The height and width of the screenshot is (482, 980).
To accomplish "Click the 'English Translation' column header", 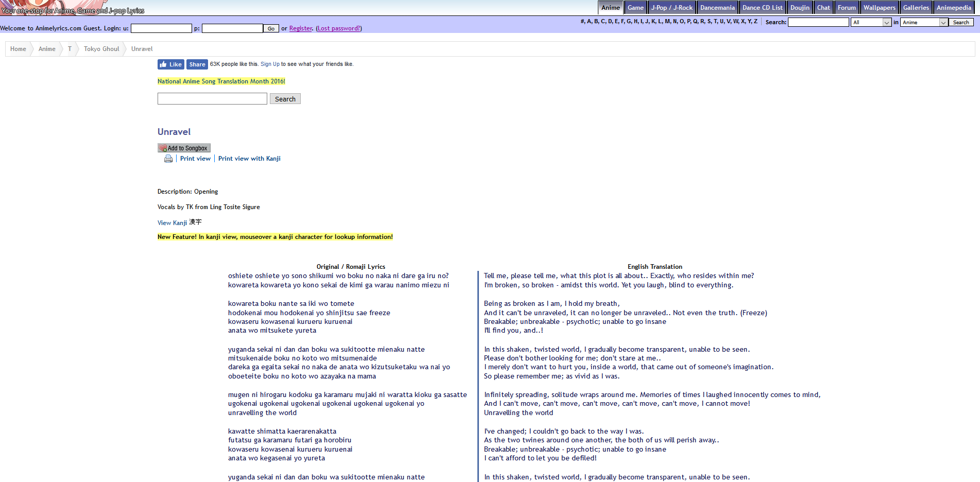I will 655,267.
